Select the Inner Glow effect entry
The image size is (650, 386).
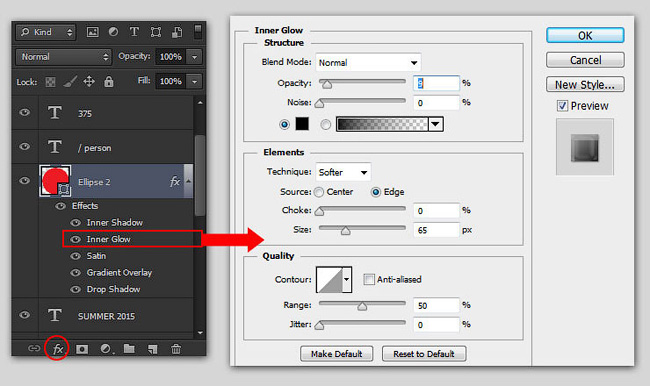coord(108,239)
